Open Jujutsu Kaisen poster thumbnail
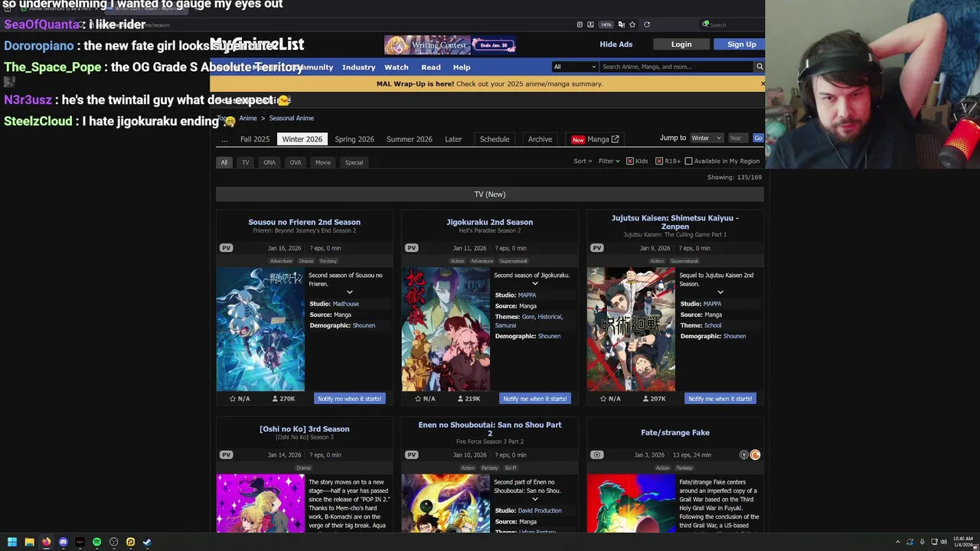The height and width of the screenshot is (551, 980). point(631,329)
